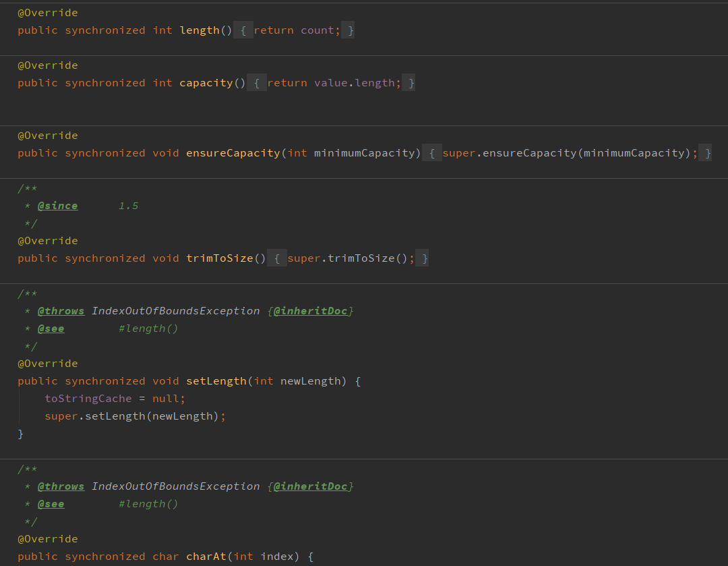
Task: Click the closing fold brace after super.trimToSize()
Action: (422, 258)
